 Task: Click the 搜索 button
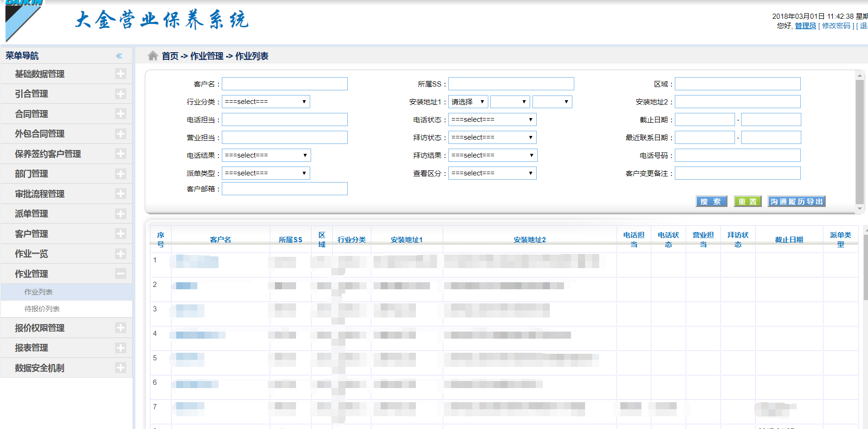point(712,201)
